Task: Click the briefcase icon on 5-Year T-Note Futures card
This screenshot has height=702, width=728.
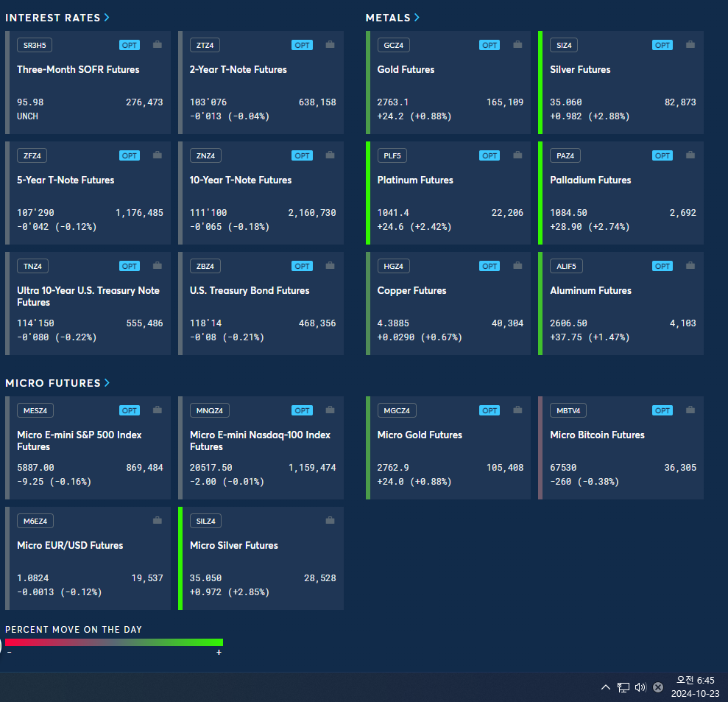Action: tap(158, 155)
